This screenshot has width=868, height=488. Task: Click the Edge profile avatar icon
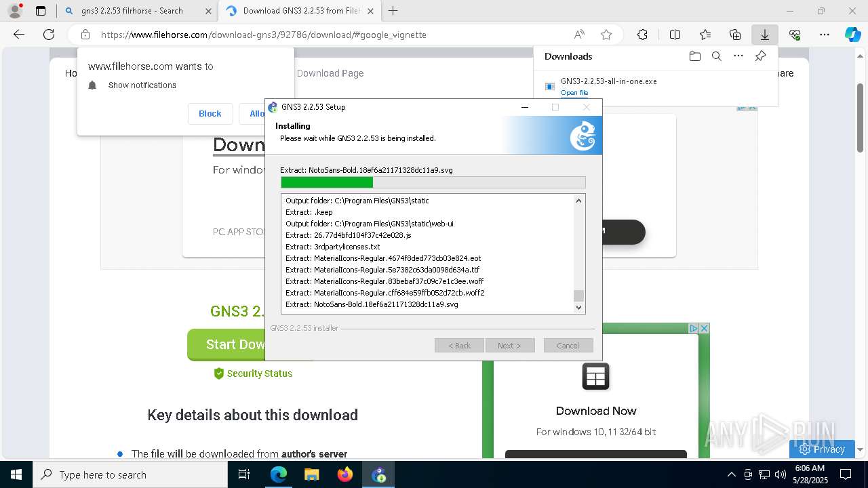click(x=15, y=10)
